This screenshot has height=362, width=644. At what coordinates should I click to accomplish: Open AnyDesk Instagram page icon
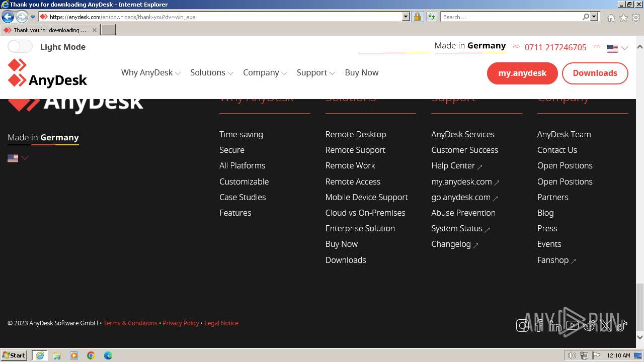(522, 326)
